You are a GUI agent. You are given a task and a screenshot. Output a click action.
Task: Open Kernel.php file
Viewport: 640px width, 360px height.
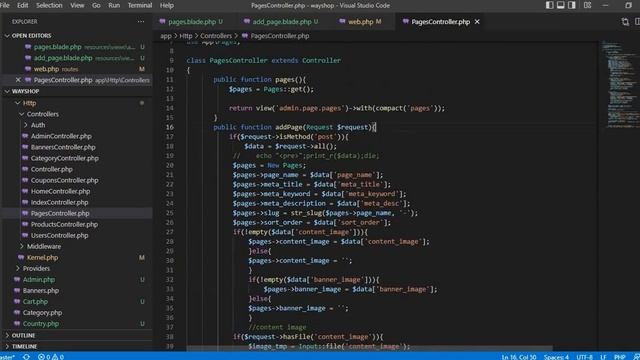coord(77,258)
